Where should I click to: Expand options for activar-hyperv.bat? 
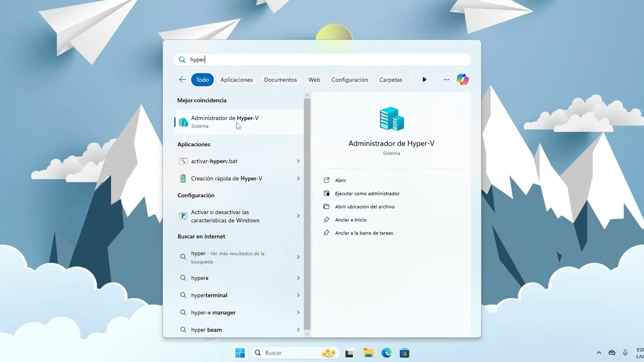pos(298,161)
